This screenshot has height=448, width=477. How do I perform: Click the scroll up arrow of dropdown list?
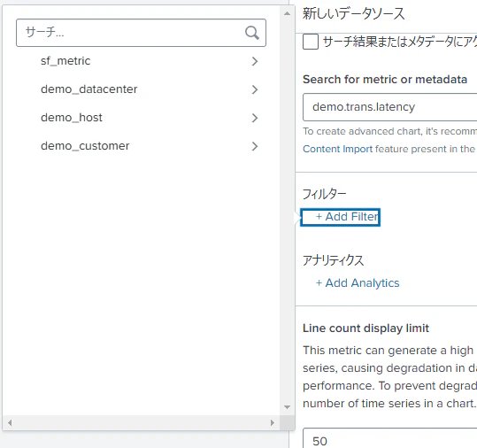[287, 13]
